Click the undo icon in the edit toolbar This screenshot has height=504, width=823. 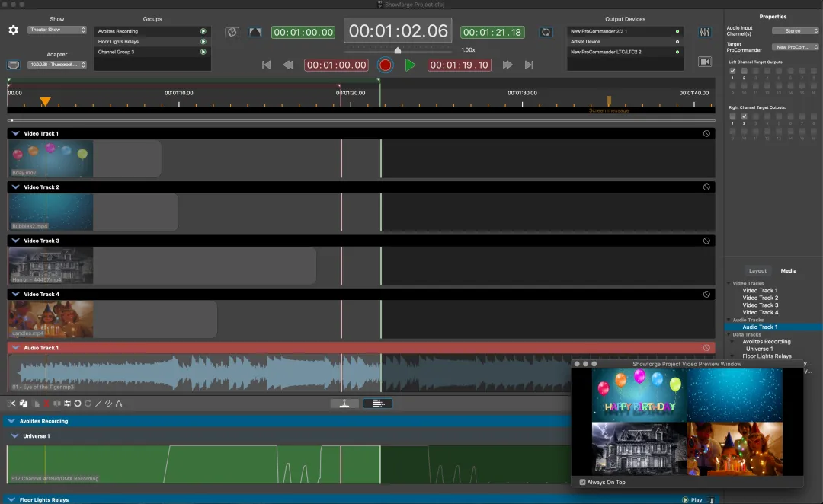point(78,404)
